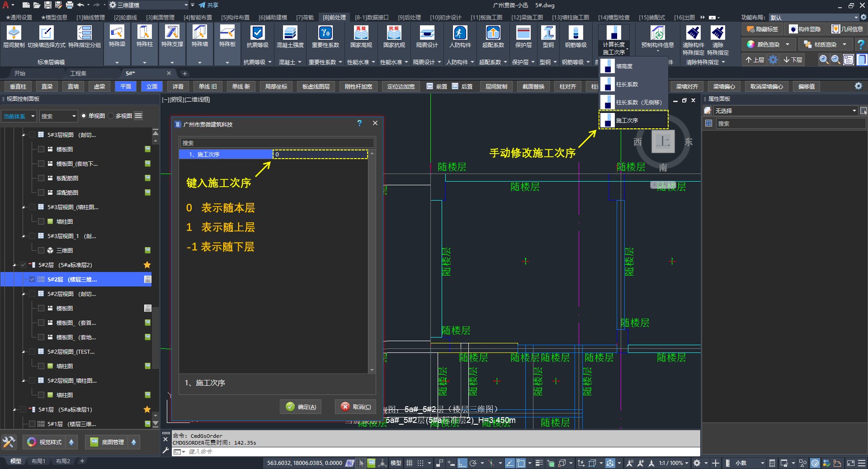The image size is (868, 469).
Task: Toggle checkbox for 5#3层视图 (剖切...)
Action: pos(32,135)
